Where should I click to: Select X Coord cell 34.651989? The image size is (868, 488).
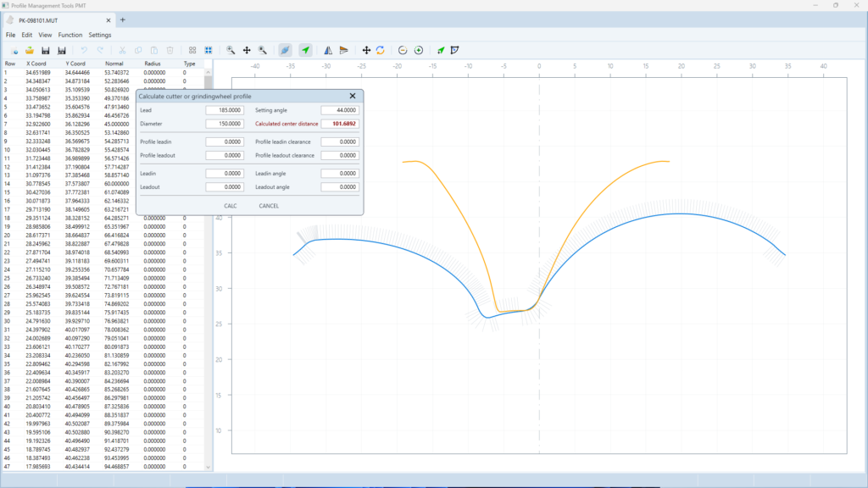(37, 73)
